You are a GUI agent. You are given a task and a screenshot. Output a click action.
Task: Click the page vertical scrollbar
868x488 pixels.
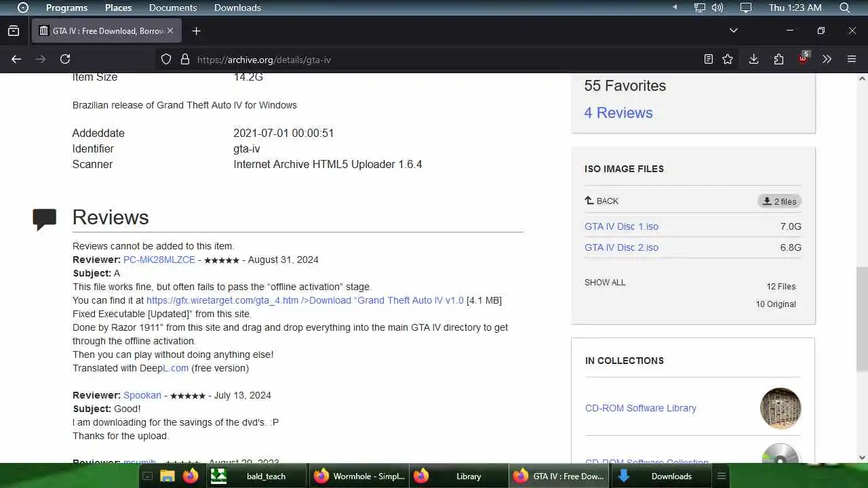coord(862,319)
